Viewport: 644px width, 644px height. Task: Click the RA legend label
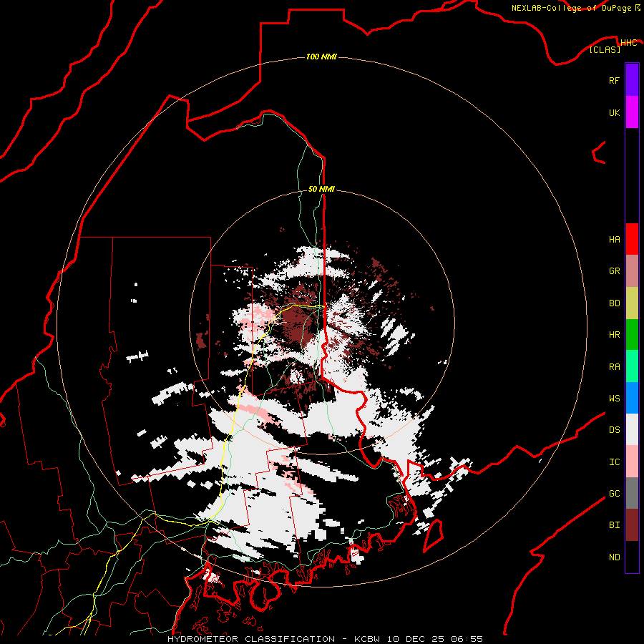pos(614,367)
